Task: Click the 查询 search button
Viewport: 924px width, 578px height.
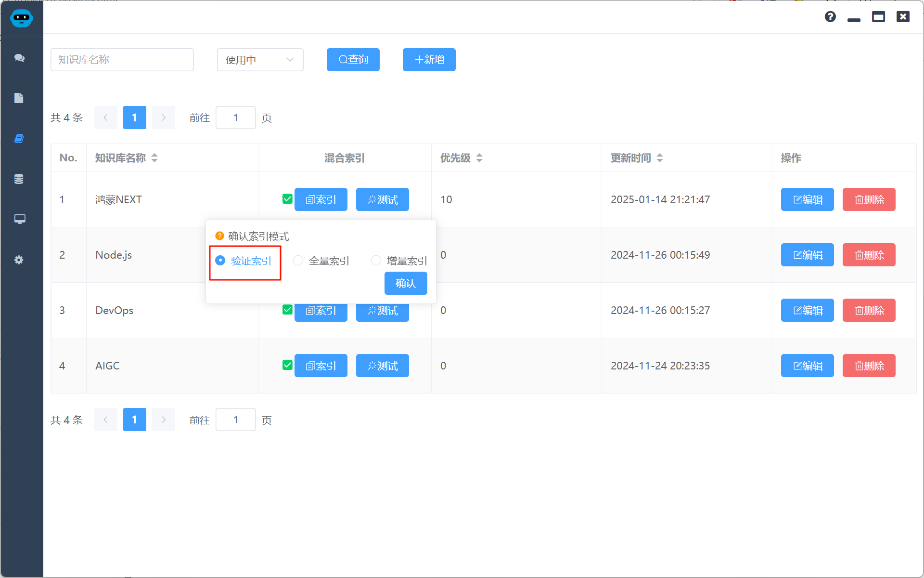Action: 353,60
